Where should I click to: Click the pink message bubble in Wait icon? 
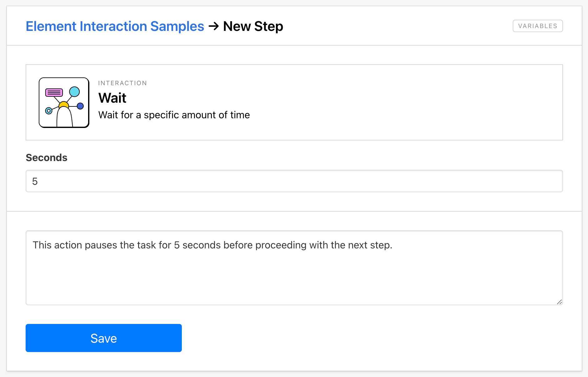tap(54, 92)
